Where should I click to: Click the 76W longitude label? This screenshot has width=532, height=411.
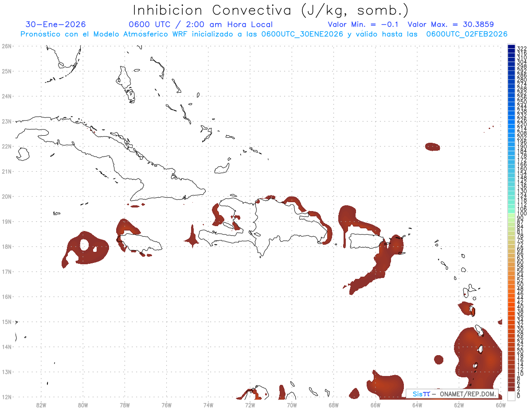point(166,405)
